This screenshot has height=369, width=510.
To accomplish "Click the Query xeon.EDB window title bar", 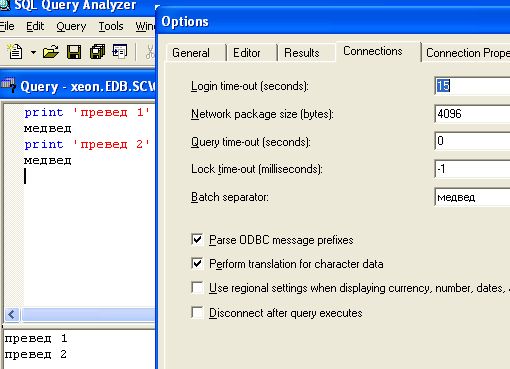I will coord(78,86).
